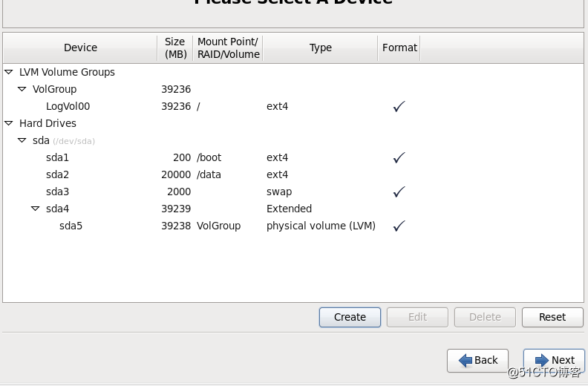This screenshot has width=588, height=386.
Task: Proceed with the Next button
Action: (x=555, y=361)
